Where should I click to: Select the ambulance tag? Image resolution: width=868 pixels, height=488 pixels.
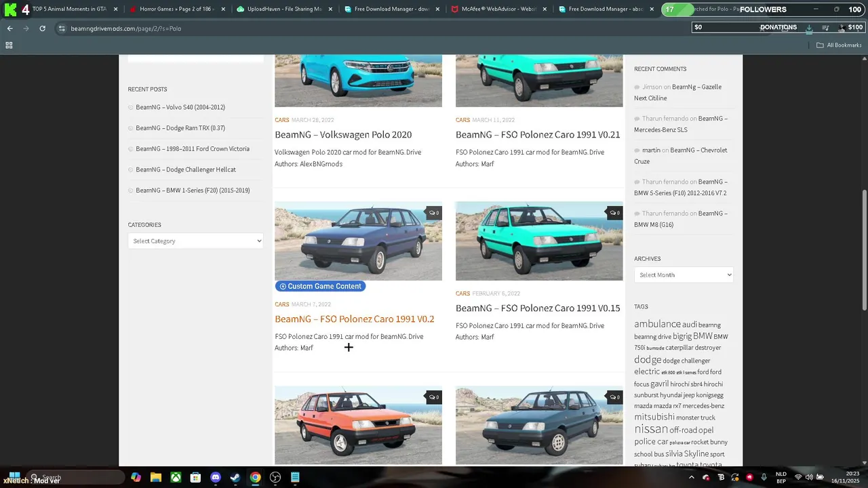click(x=657, y=324)
